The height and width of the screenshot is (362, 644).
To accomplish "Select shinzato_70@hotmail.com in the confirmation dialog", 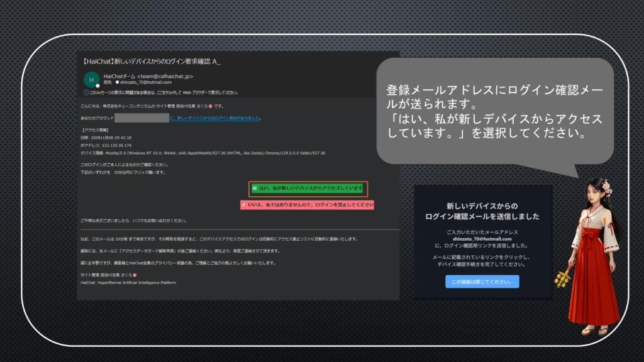I will pos(482,239).
